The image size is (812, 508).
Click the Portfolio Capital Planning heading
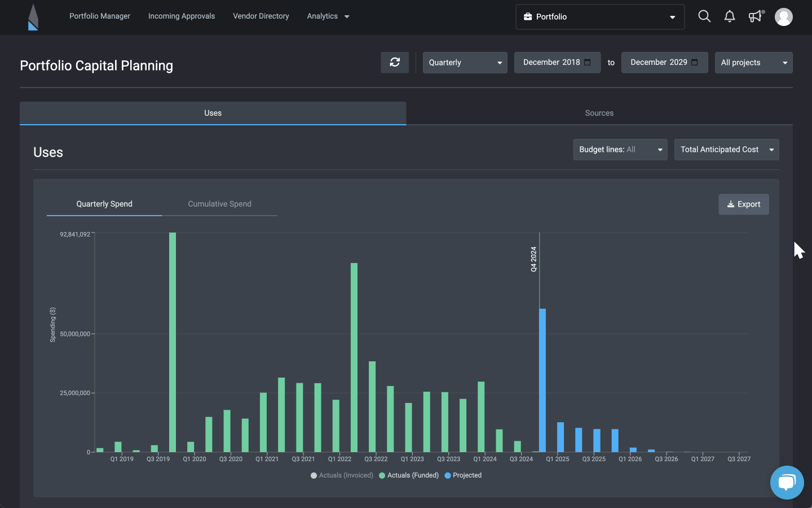click(x=96, y=65)
